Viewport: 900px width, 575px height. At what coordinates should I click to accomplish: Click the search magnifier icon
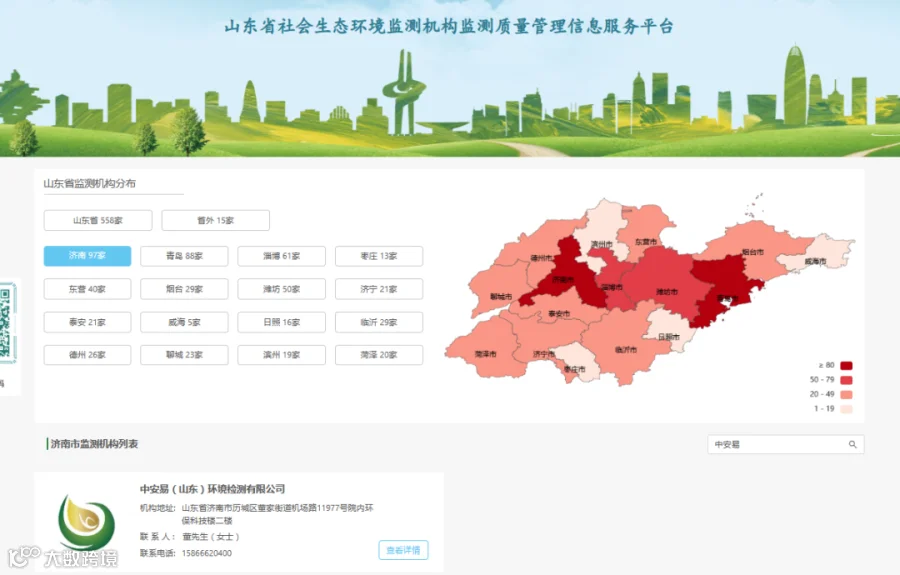click(x=852, y=444)
